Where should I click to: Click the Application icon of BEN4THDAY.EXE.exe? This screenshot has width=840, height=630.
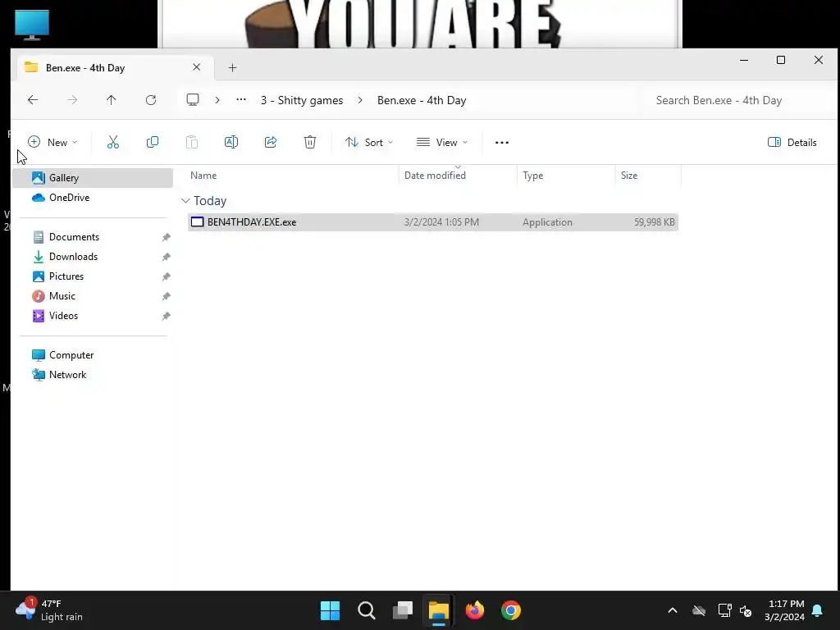point(197,221)
